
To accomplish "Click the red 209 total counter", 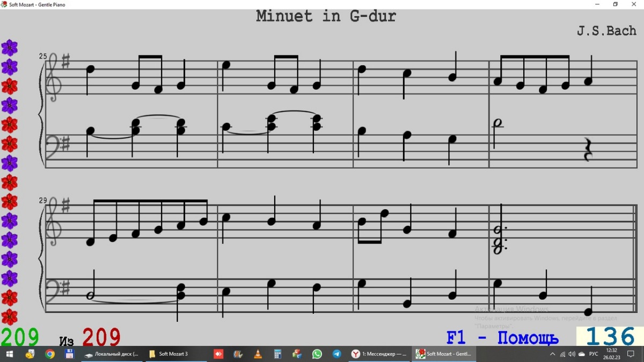I will (101, 337).
